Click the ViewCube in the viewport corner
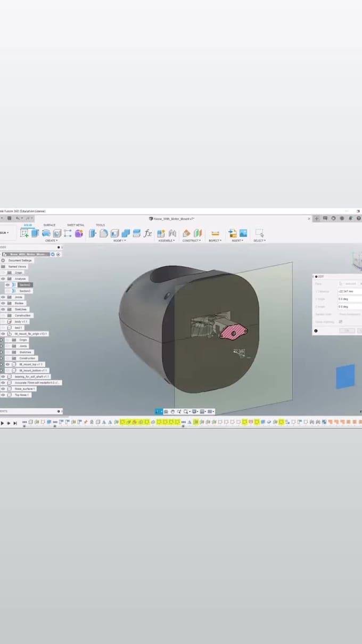This screenshot has width=362, height=644. (x=357, y=261)
